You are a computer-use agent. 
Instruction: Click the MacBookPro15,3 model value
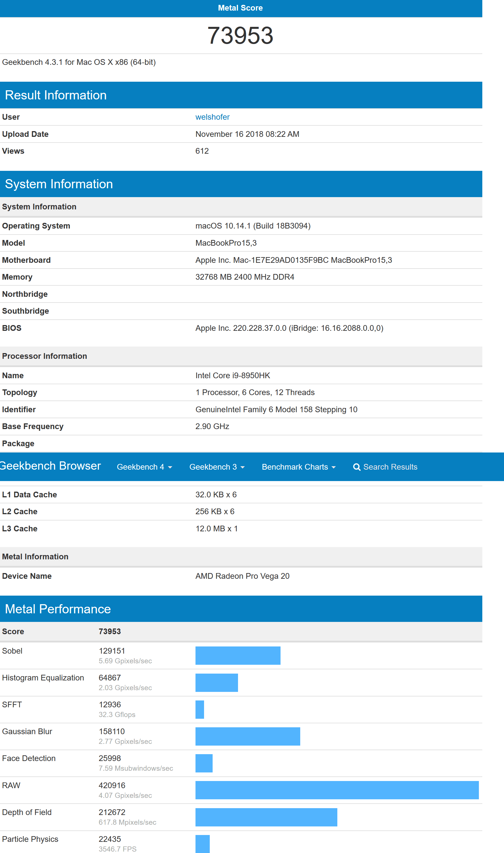(x=226, y=243)
